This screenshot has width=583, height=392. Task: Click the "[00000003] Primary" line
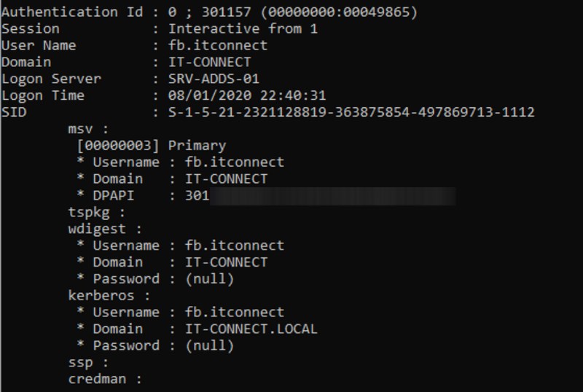(152, 146)
